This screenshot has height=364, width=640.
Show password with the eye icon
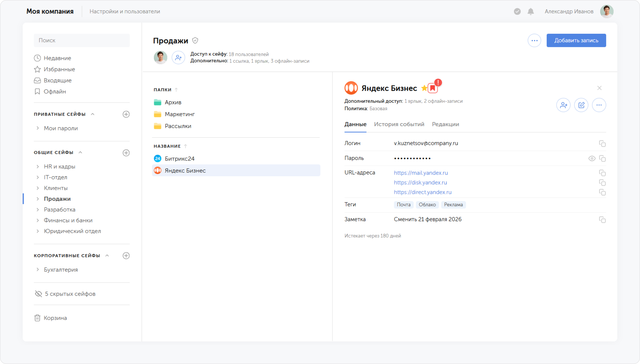click(592, 158)
